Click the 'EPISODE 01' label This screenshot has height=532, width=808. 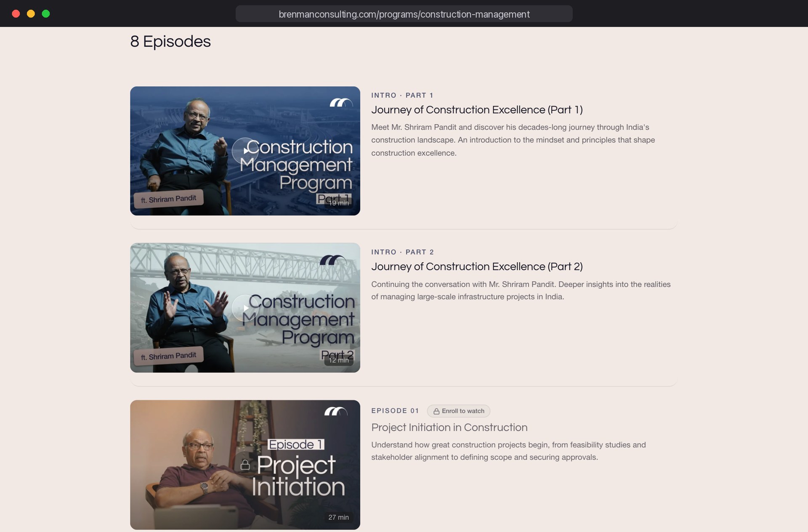(x=395, y=411)
